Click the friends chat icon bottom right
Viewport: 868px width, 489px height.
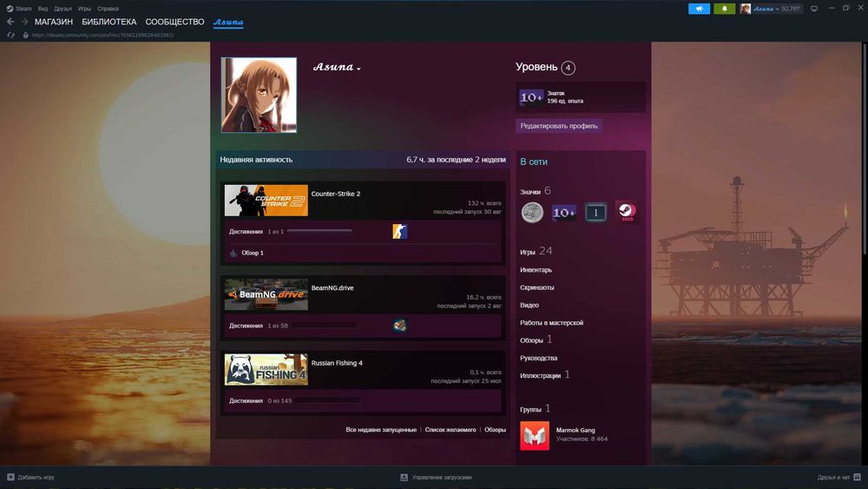(x=857, y=477)
